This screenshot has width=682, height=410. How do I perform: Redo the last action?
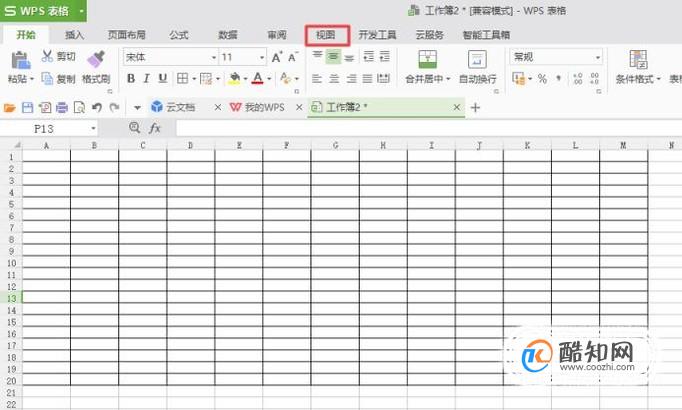pos(114,107)
